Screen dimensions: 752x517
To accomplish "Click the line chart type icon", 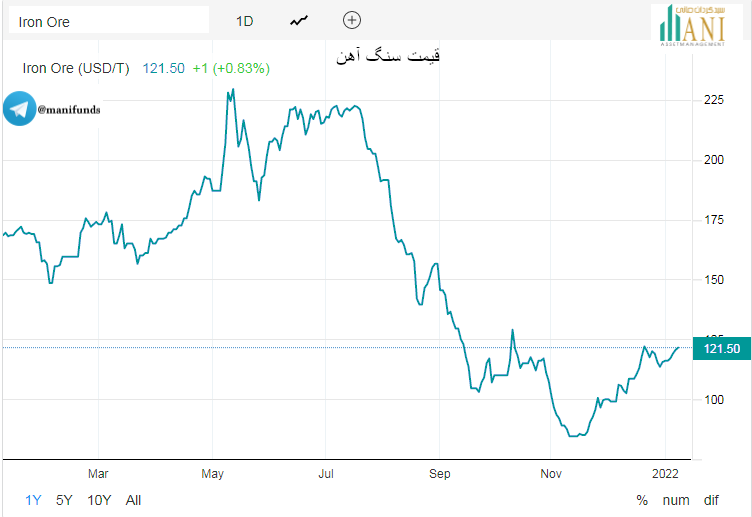I will click(298, 20).
